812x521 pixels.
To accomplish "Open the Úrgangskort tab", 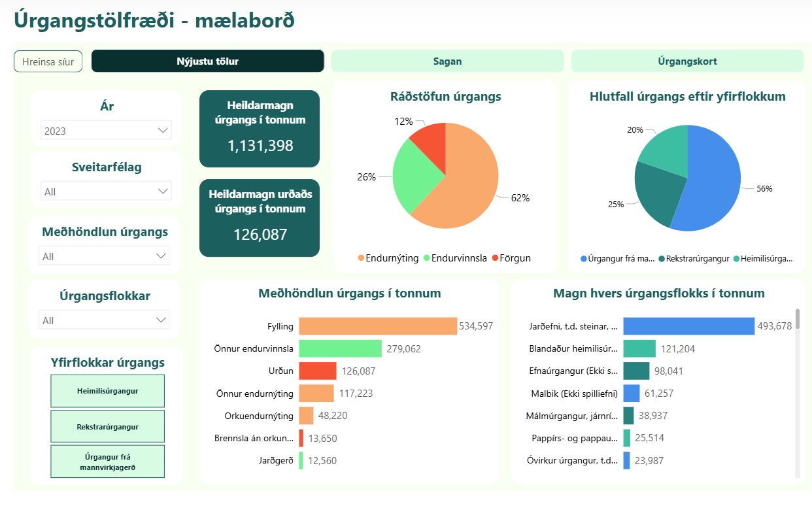I will 687,61.
